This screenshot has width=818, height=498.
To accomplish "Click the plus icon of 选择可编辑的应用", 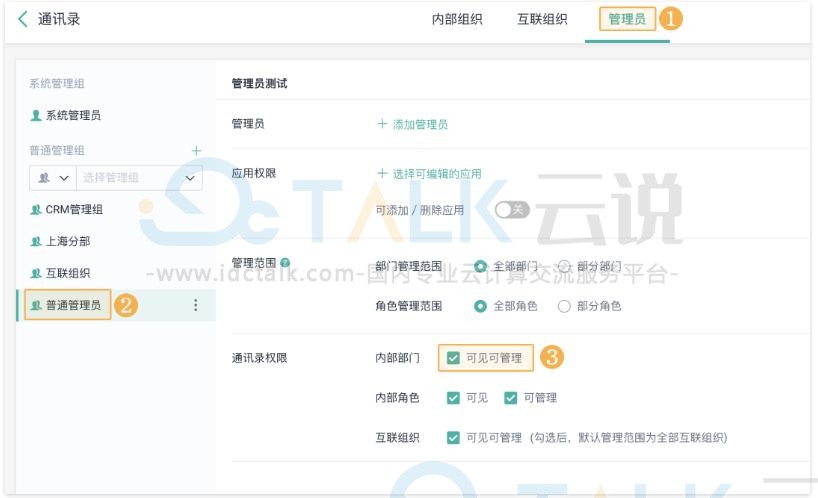I will coord(382,173).
